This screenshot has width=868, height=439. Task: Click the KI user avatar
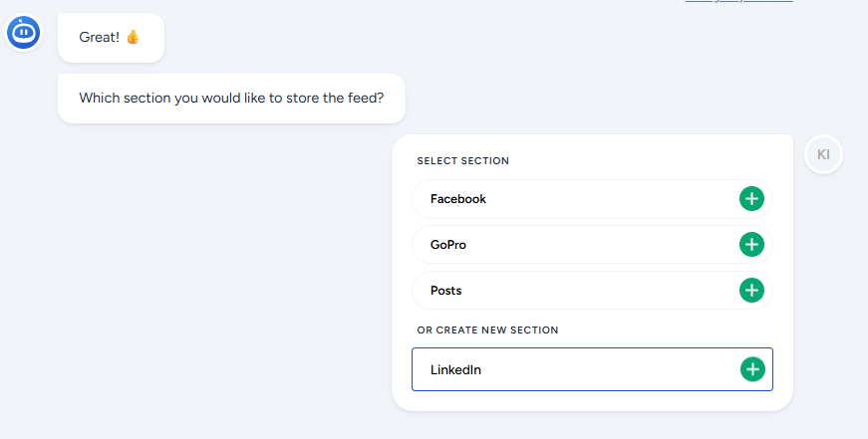click(x=823, y=154)
